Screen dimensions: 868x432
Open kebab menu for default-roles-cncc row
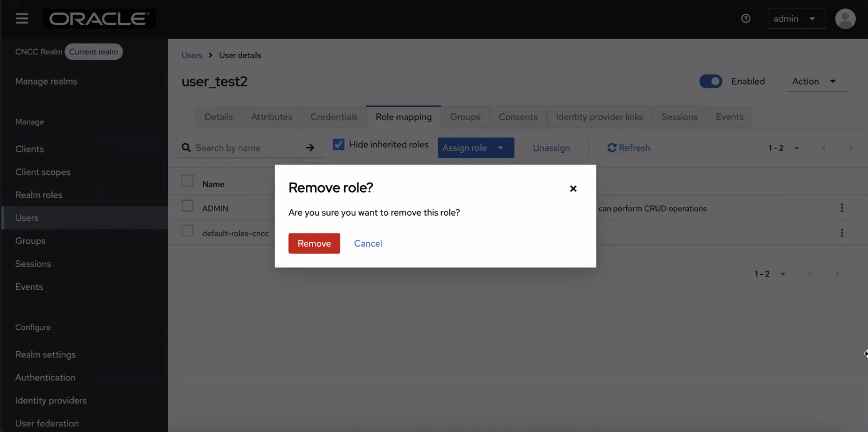tap(842, 233)
